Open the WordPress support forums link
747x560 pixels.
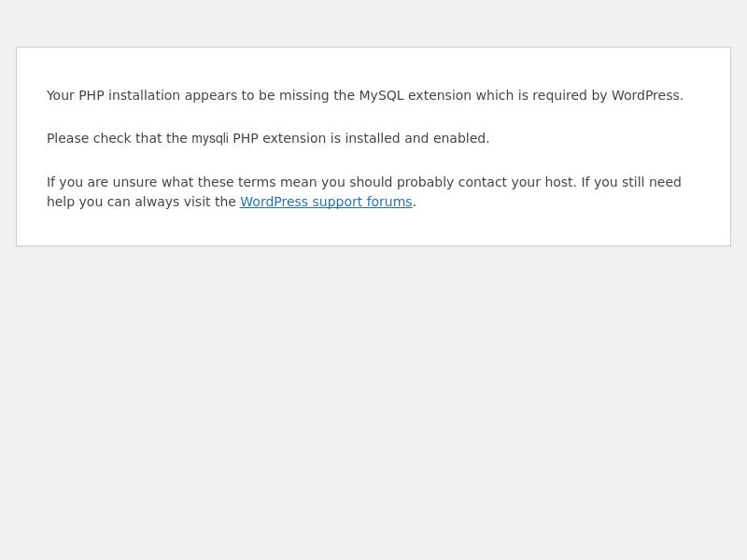[326, 202]
